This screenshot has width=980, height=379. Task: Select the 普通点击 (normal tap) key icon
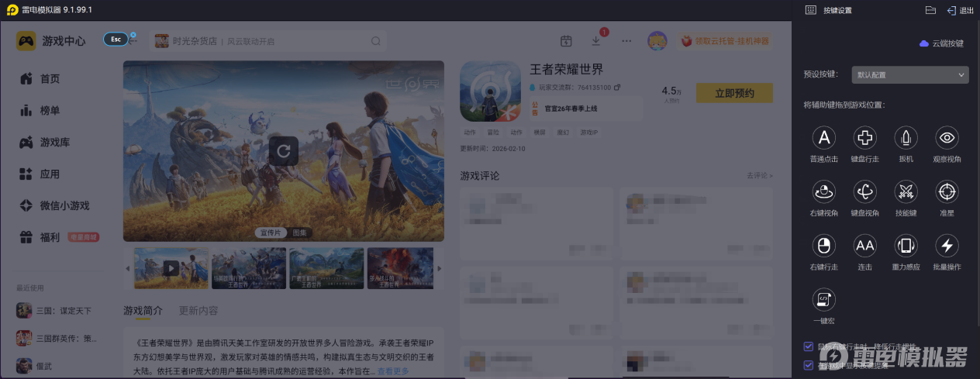pos(823,138)
